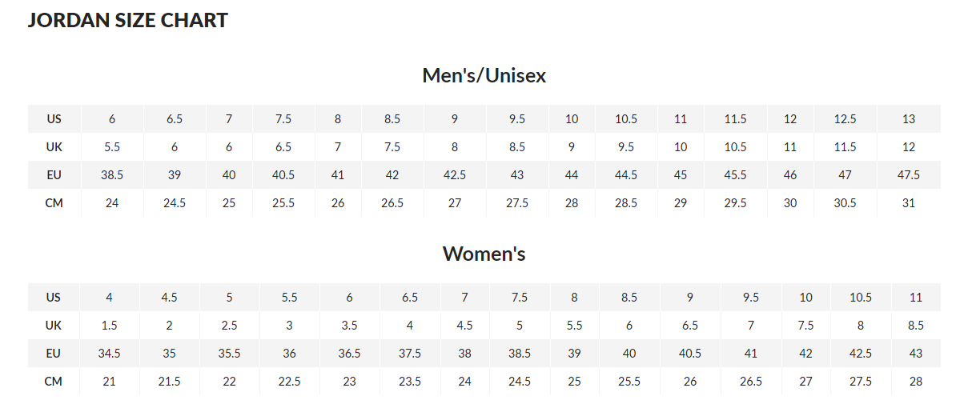Viewport: 980px width, 420px height.
Task: Click men's US size 13 cell
Action: pos(909,119)
